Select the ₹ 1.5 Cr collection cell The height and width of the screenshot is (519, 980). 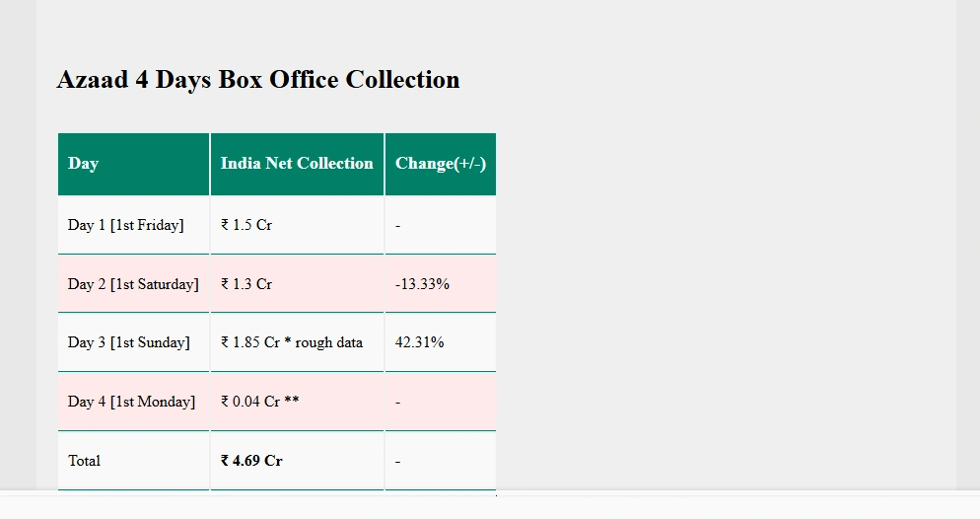297,225
